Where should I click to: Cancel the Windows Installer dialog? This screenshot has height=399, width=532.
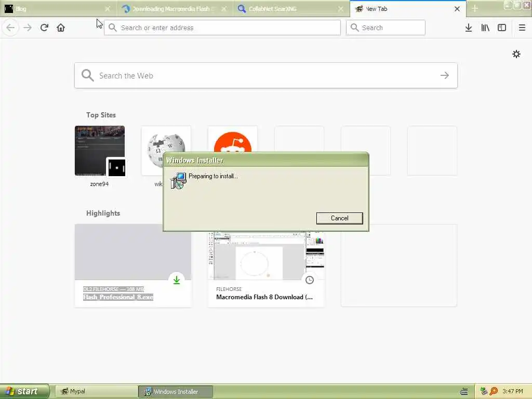(339, 218)
